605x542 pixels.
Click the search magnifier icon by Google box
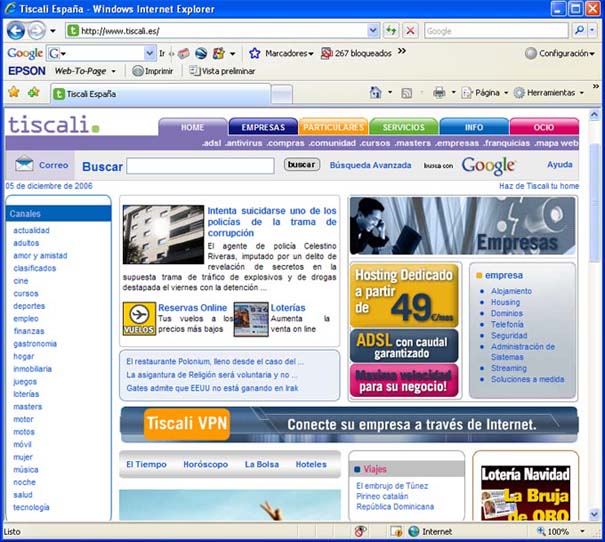click(579, 30)
